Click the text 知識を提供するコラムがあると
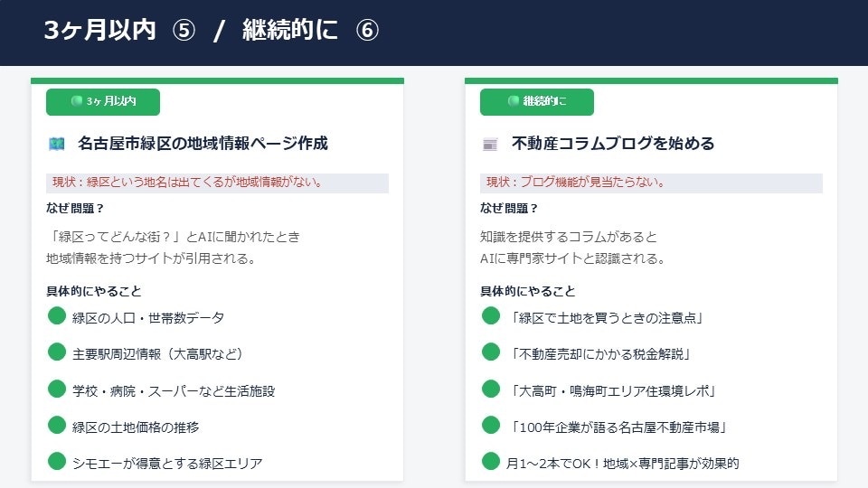868x488 pixels. 569,237
